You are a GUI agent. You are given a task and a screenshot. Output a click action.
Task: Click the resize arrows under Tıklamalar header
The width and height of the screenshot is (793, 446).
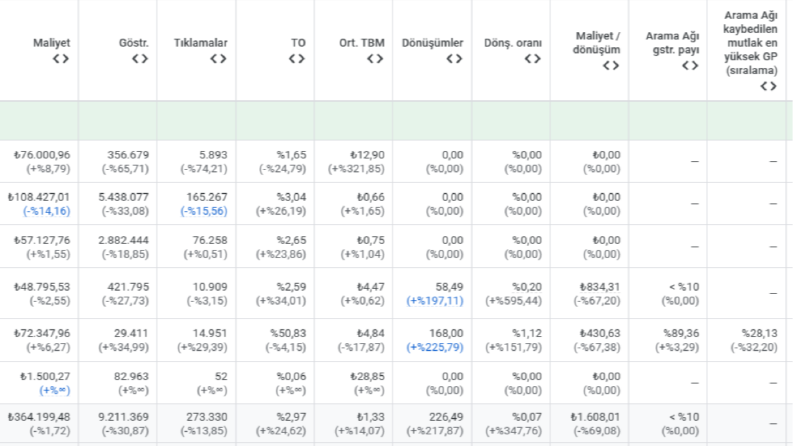point(218,59)
